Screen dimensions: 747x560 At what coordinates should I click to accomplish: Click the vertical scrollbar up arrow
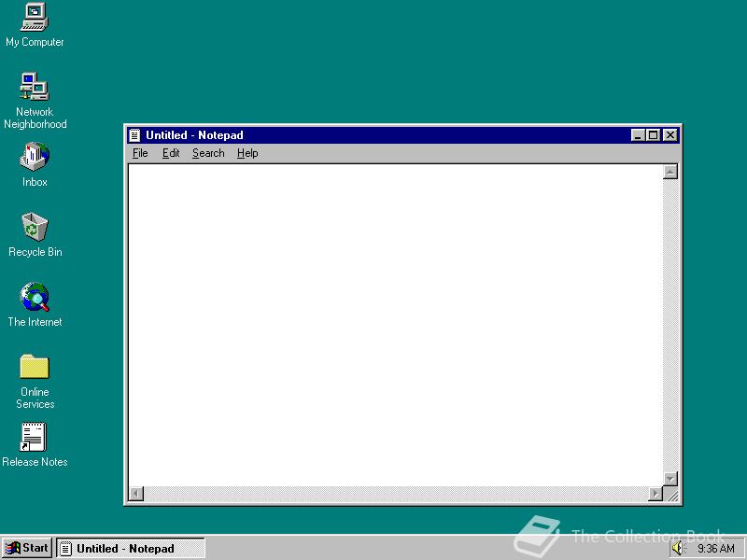pyautogui.click(x=670, y=172)
